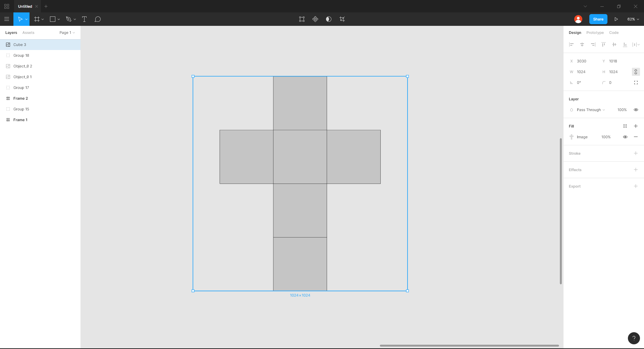
Task: Align the selection horizontally centered
Action: [582, 44]
